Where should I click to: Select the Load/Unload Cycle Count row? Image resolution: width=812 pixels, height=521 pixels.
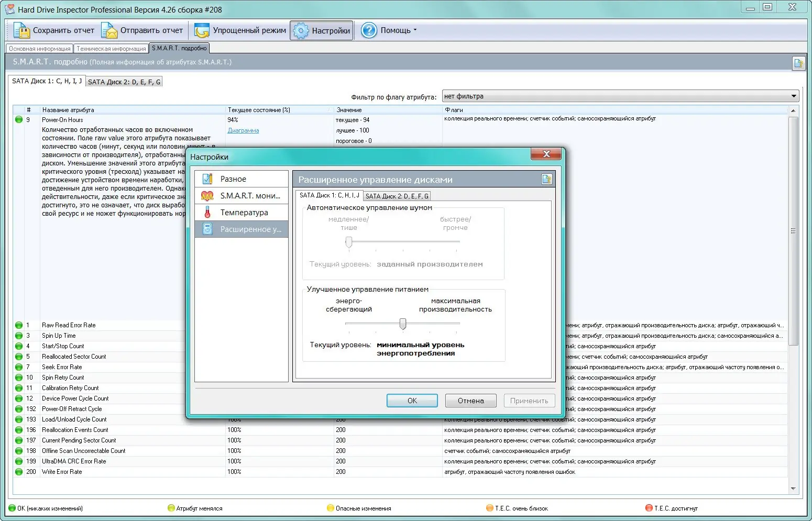(x=400, y=419)
